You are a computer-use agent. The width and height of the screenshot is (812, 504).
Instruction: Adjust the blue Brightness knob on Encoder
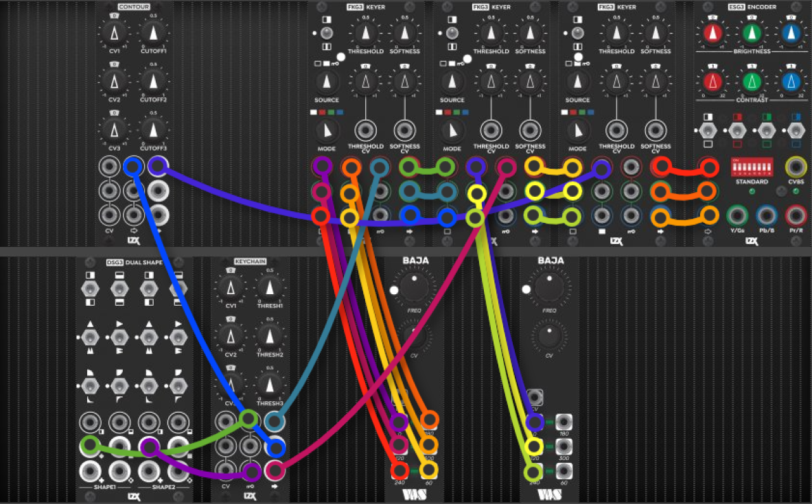791,33
